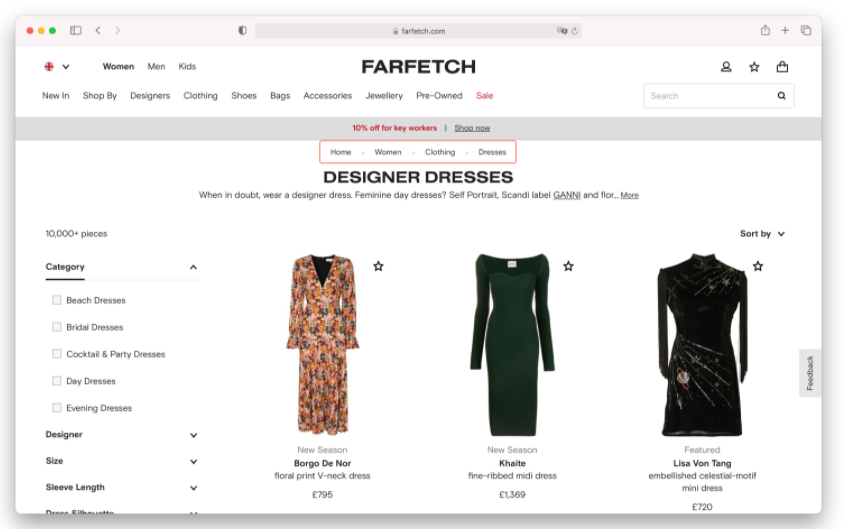The width and height of the screenshot is (843, 529).
Task: Click the search magnifier icon
Action: click(781, 96)
